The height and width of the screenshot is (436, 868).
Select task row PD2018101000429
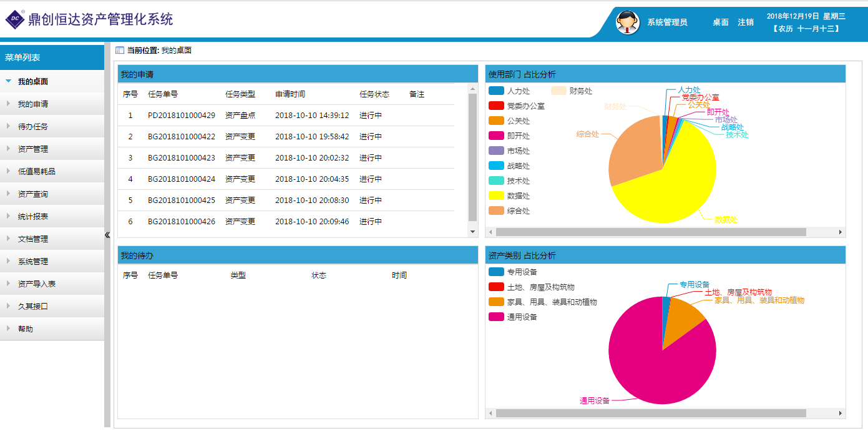181,116
